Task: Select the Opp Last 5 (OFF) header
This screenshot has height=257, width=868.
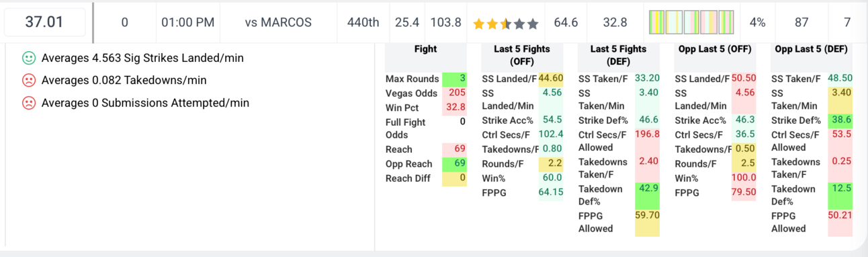Action: 715,49
